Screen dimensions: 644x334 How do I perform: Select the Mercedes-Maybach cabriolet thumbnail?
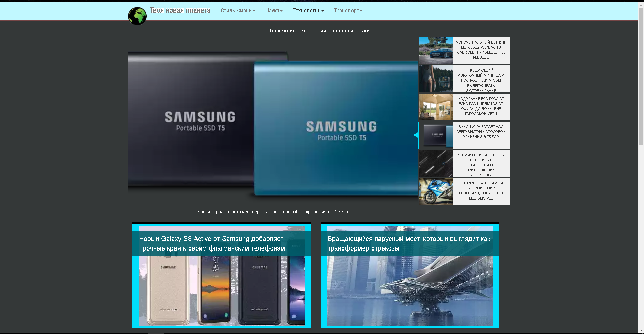tap(436, 51)
